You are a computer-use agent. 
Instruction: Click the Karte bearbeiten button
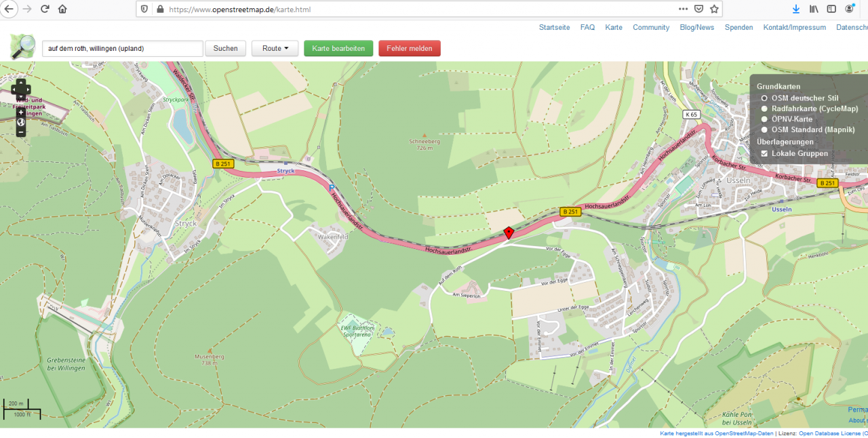tap(338, 49)
